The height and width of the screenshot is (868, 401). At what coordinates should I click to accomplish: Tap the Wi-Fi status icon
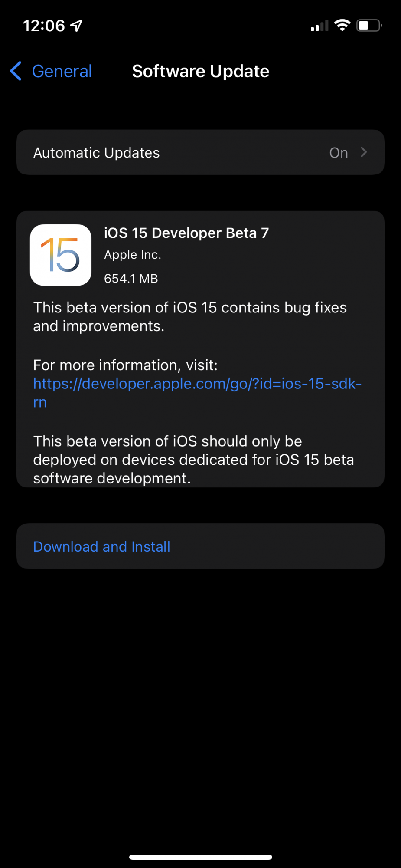point(342,26)
